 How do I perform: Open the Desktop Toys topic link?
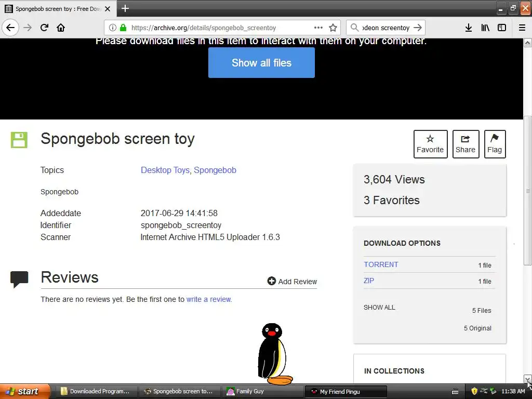[x=165, y=170]
